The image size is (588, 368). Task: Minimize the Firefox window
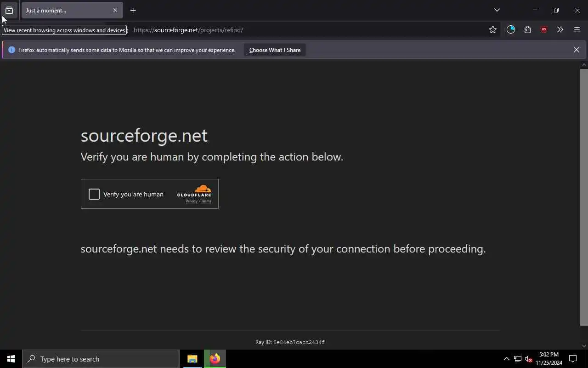535,10
